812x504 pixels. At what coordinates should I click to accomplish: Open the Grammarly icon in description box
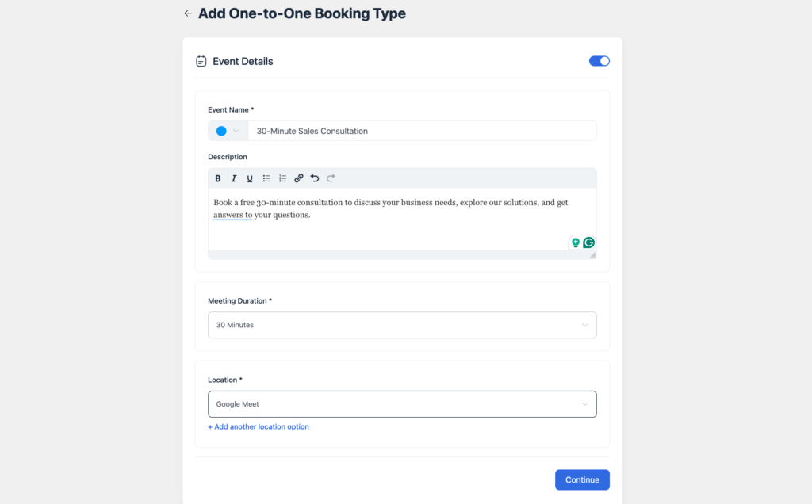(589, 242)
